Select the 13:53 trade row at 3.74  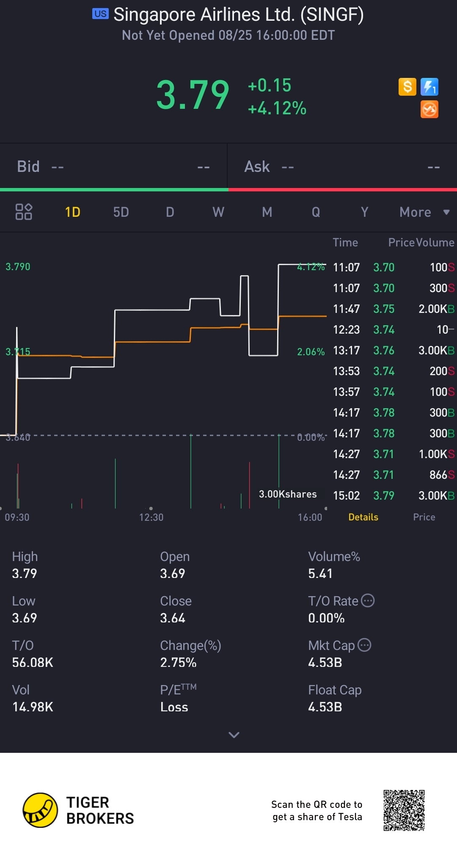tap(394, 371)
